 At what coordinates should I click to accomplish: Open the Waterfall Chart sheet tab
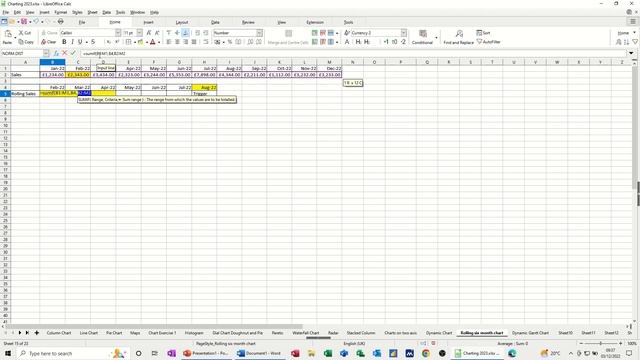306,333
